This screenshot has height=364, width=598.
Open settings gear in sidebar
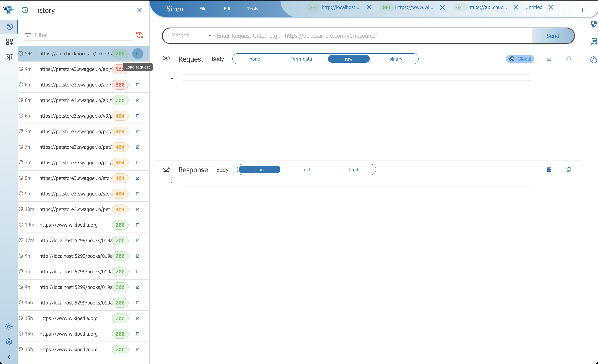click(9, 342)
